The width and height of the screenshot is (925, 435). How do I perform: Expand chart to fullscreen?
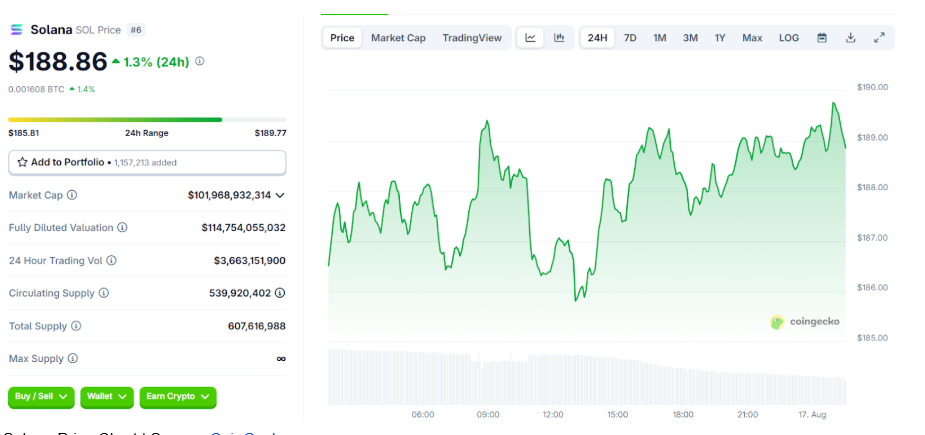(879, 38)
